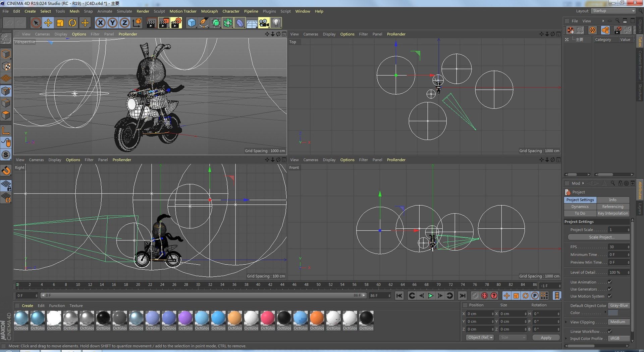Select the Live Selection tool
Viewport: 644px width, 352px height.
(36, 23)
